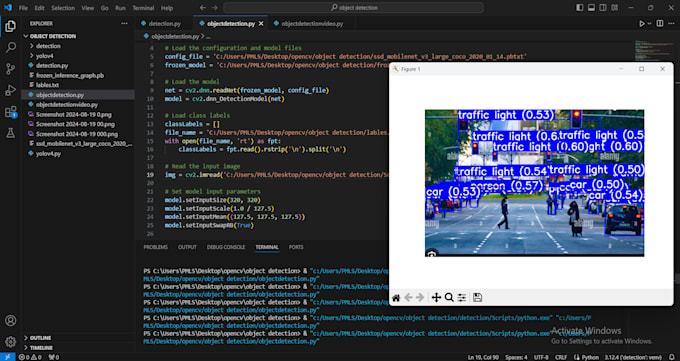Open the Explorer view in activity bar

tap(10, 26)
